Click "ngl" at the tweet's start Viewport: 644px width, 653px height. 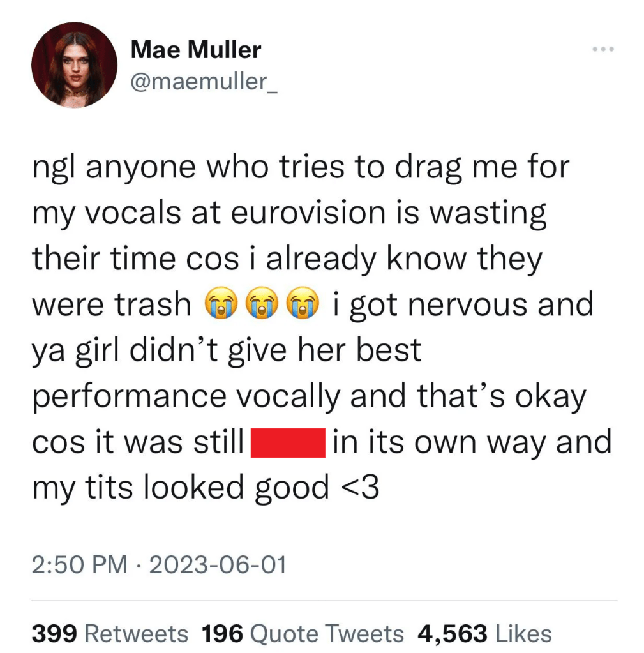tap(54, 169)
